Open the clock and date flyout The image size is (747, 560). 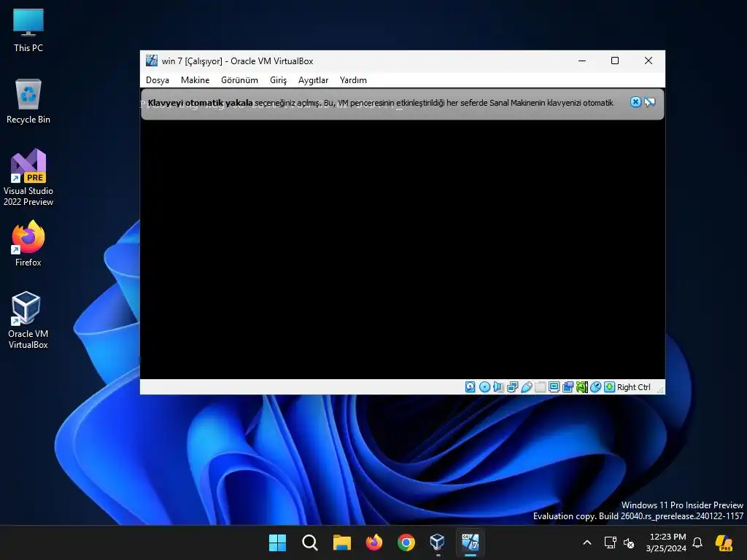(667, 542)
